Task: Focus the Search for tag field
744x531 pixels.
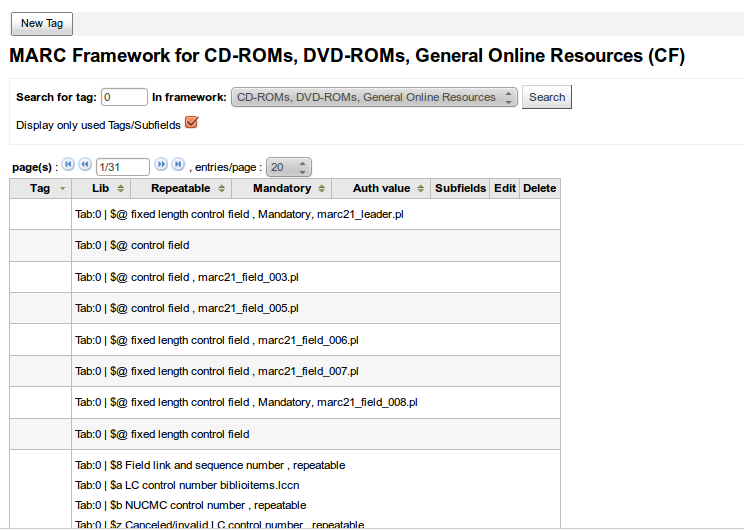Action: coord(124,97)
